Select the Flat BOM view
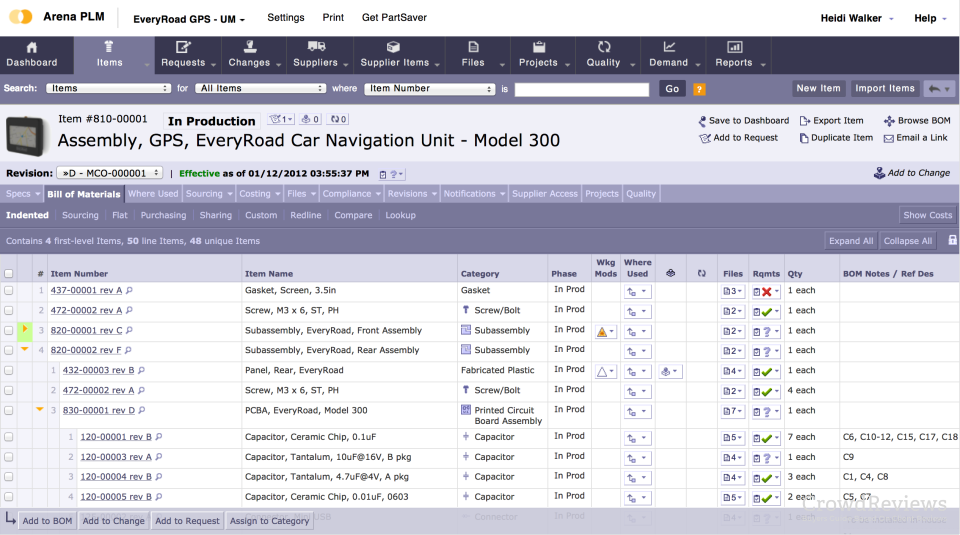The width and height of the screenshot is (960, 535). click(x=120, y=215)
